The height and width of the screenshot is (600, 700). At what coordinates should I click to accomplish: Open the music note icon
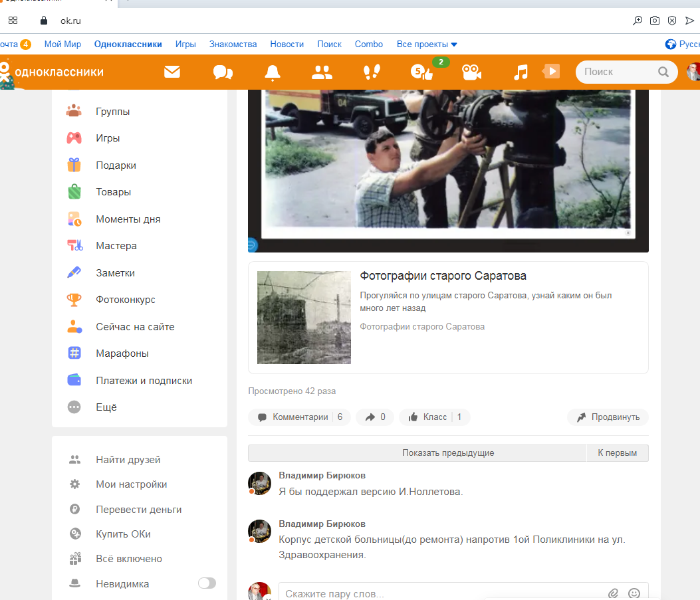[521, 72]
